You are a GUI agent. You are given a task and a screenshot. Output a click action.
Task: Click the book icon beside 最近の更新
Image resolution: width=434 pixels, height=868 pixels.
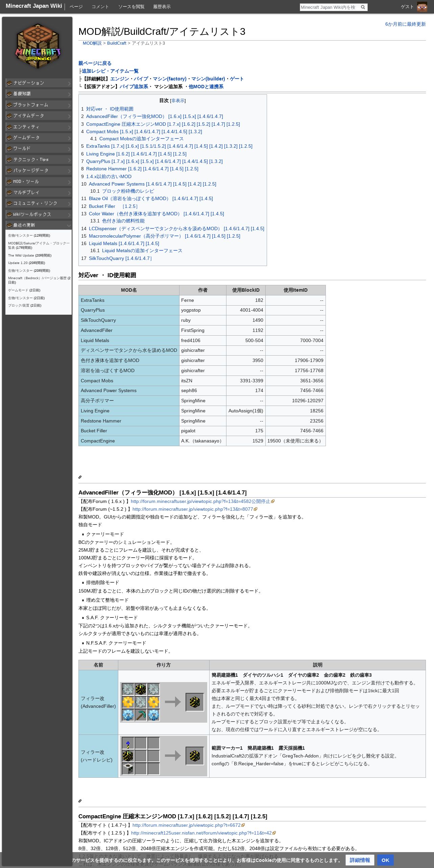[x=9, y=225]
